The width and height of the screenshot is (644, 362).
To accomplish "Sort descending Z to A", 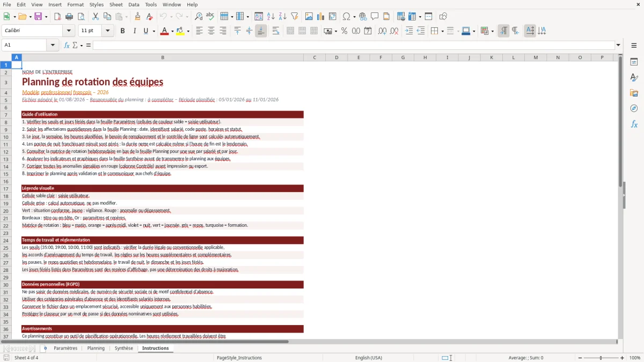I will 282,17.
